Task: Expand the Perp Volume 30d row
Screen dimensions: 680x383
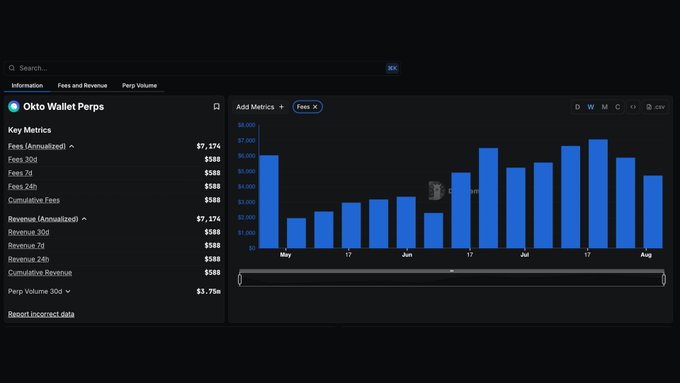Action: [68, 291]
